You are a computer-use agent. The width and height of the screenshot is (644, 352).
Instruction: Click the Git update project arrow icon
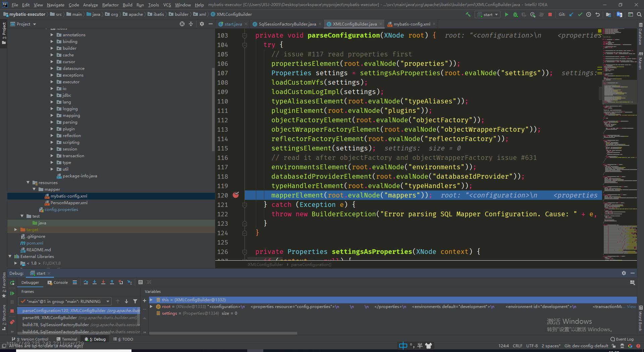(x=571, y=14)
